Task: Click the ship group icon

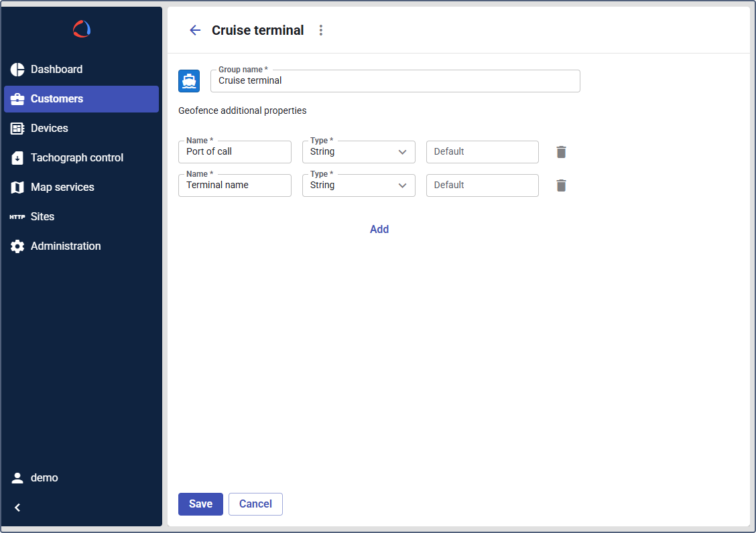Action: coord(189,81)
